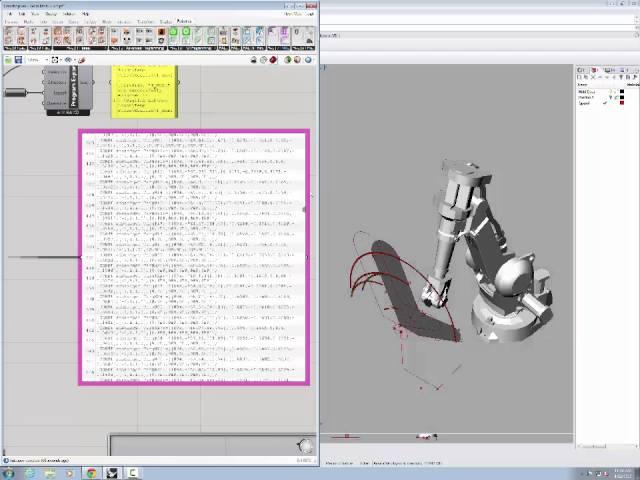
Task: Click the number slider feeding the component
Action: tap(15, 93)
